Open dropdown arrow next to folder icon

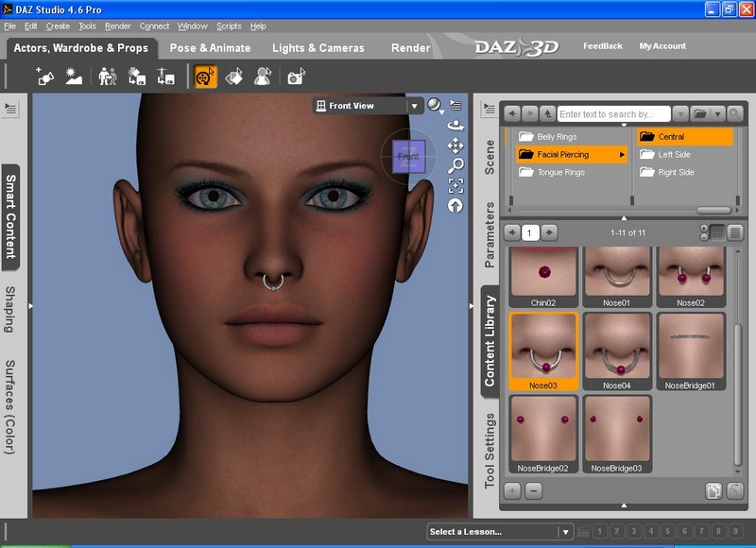[717, 114]
